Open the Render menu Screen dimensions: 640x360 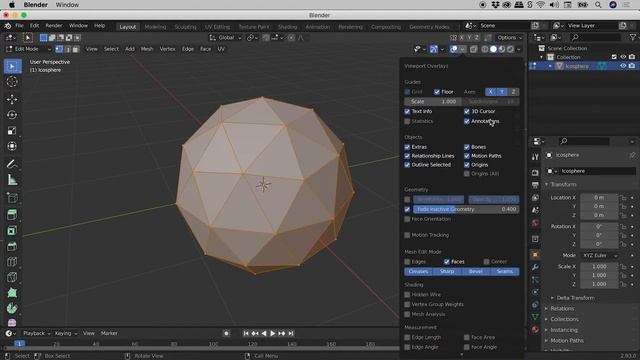coord(54,26)
